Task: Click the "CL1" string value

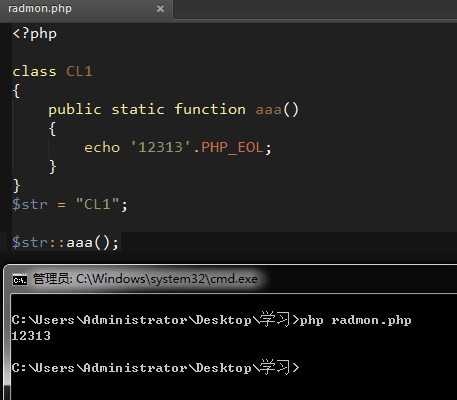Action: coord(97,204)
